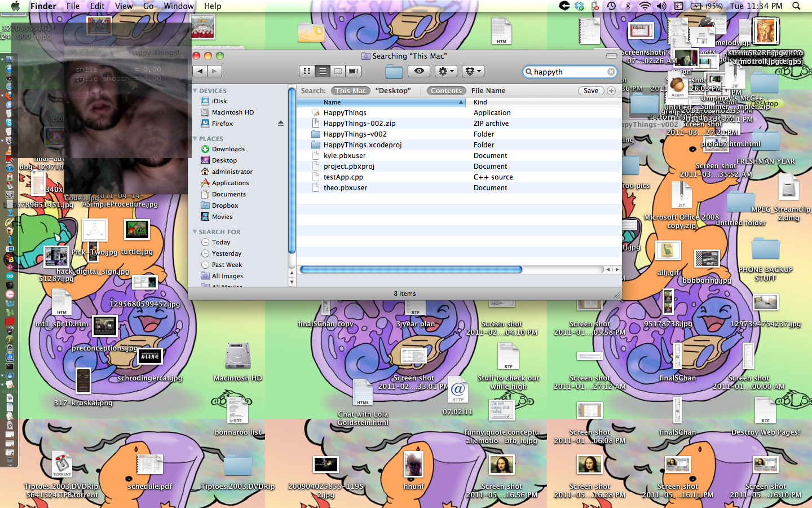
Task: Set search scope to Desktop
Action: (x=393, y=90)
